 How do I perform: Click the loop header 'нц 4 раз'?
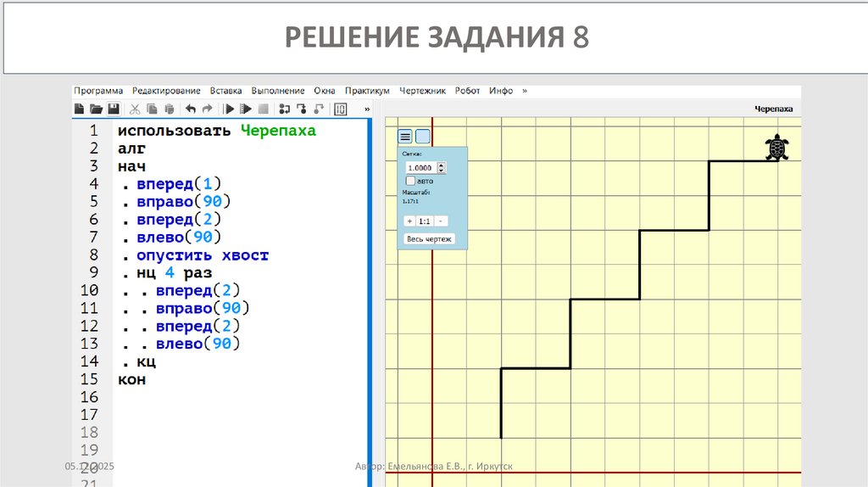(175, 273)
